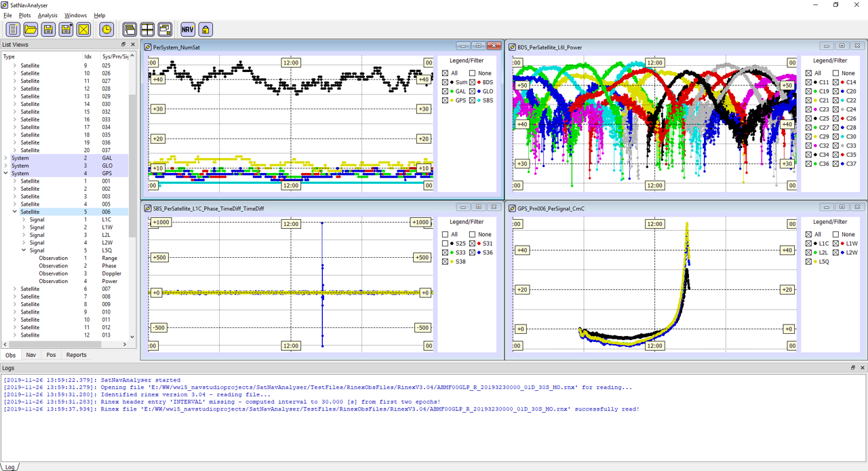The image size is (868, 471).
Task: Toggle the BDS checkbox in PerSystem_NumSat legend
Action: pyautogui.click(x=473, y=82)
